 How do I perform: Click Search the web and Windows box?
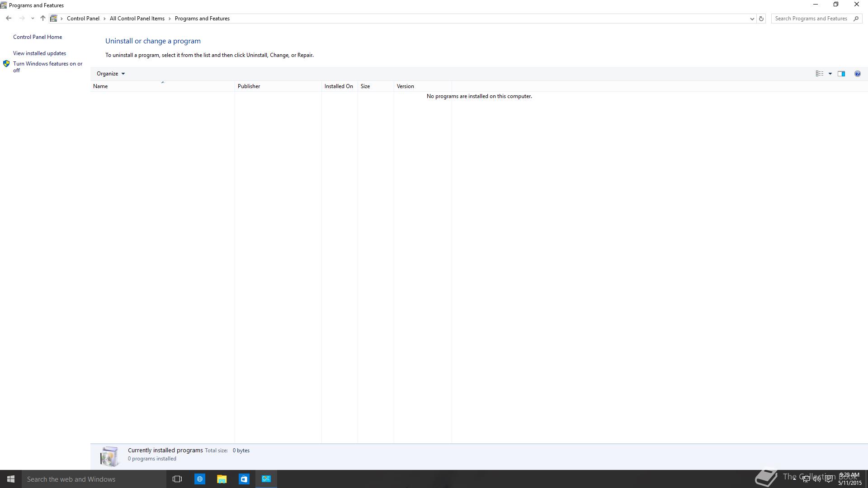pos(94,479)
